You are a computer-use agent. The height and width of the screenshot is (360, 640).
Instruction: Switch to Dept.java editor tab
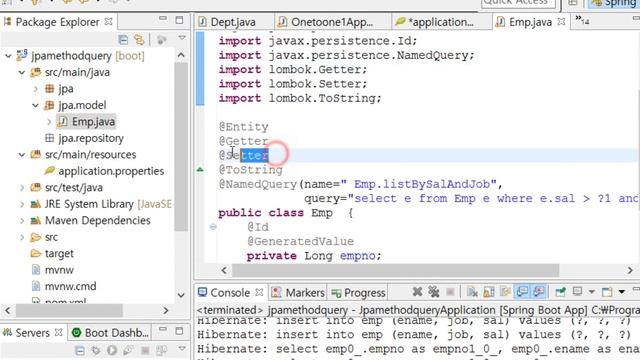(x=233, y=22)
